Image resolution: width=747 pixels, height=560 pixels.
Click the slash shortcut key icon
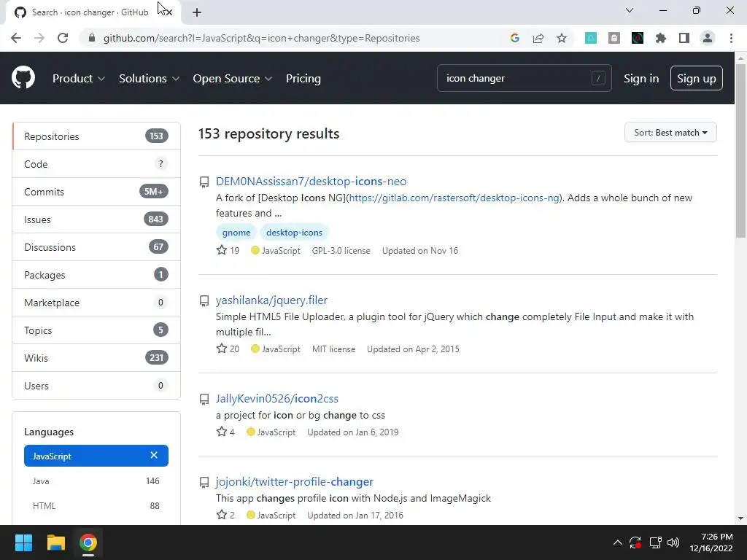click(598, 78)
